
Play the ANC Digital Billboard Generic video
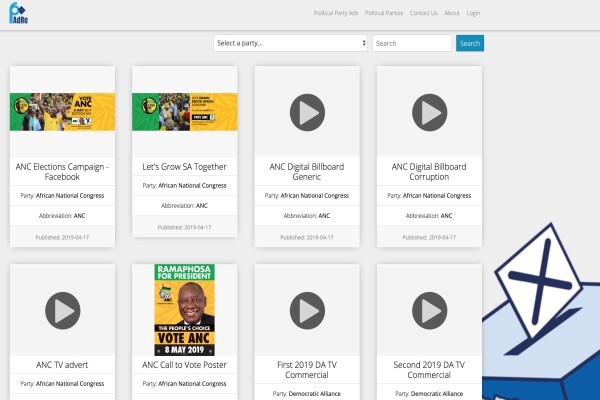tap(307, 113)
